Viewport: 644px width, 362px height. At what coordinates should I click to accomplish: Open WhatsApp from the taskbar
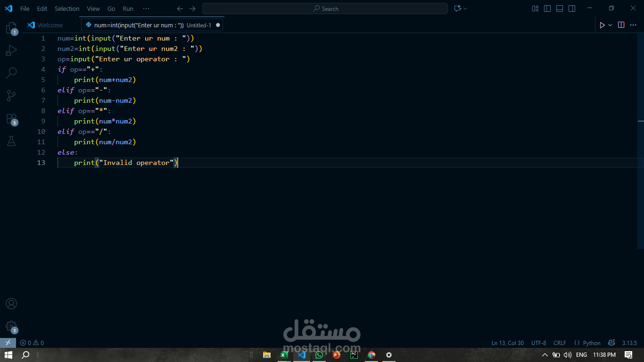319,355
